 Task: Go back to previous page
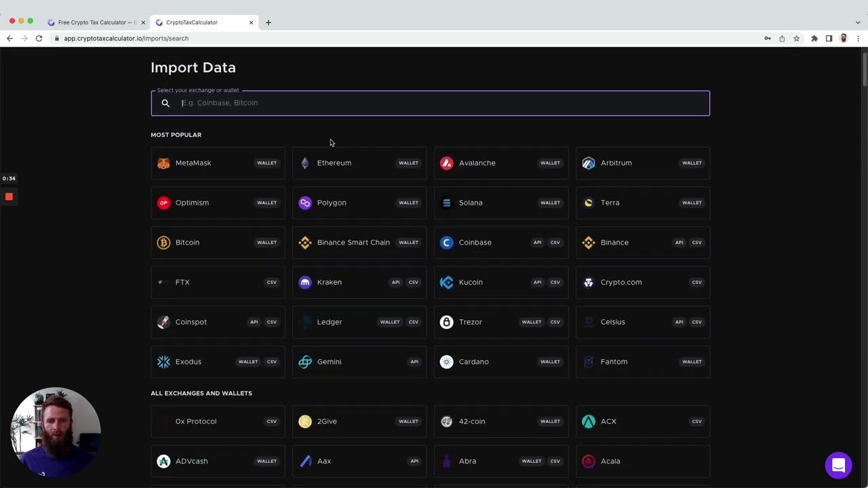(x=9, y=39)
